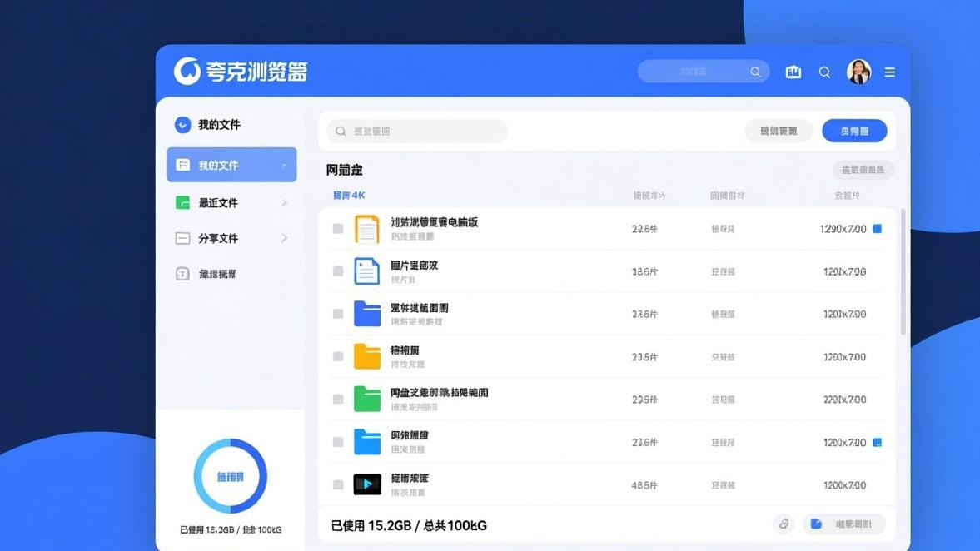Open the book icon in the header
The height and width of the screenshot is (551, 980).
793,72
